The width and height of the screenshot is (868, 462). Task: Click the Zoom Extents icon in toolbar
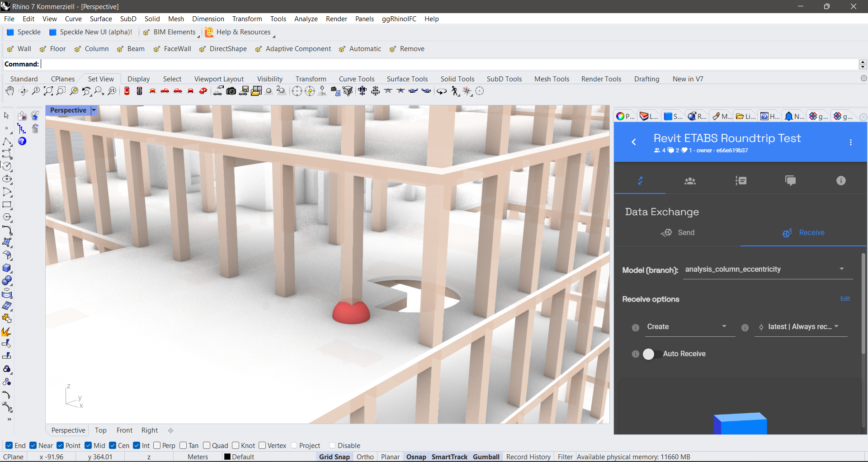pos(48,91)
